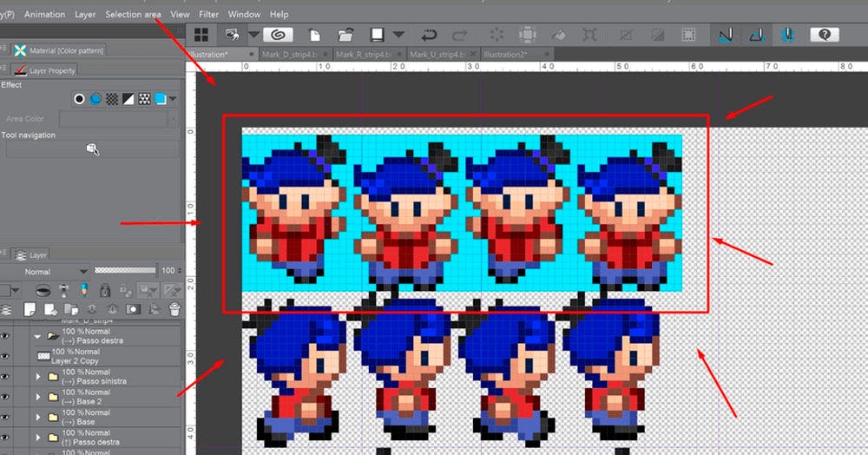Open the Filter menu
The height and width of the screenshot is (455, 868).
pyautogui.click(x=208, y=15)
